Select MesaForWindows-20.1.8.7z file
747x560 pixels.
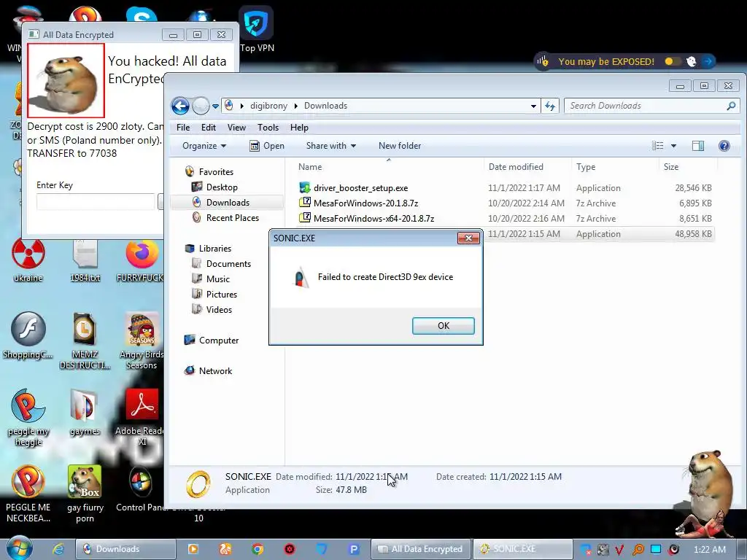tap(365, 203)
